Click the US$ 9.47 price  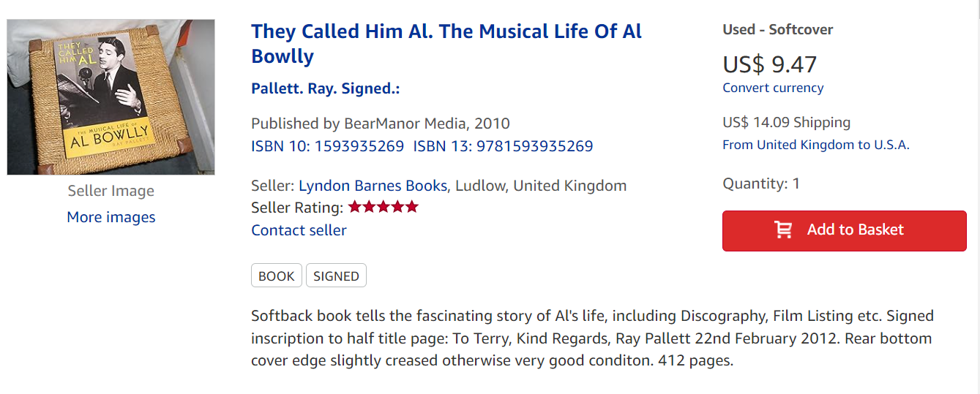coord(769,64)
